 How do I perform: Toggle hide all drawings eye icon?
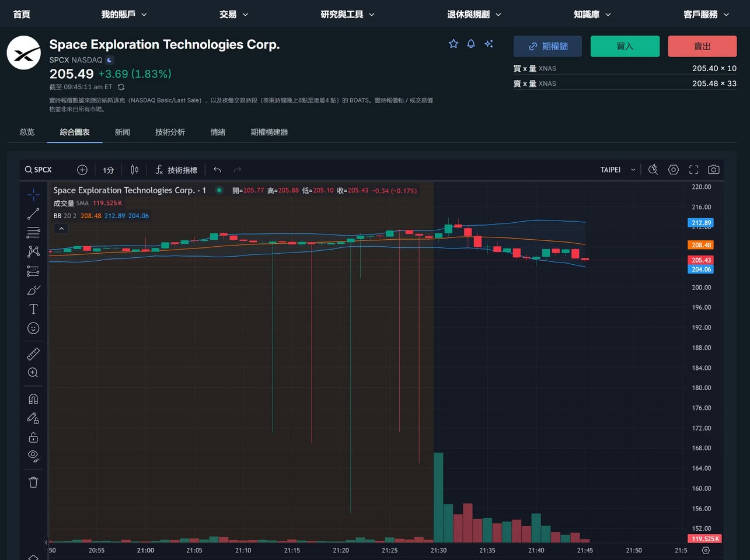pos(33,456)
